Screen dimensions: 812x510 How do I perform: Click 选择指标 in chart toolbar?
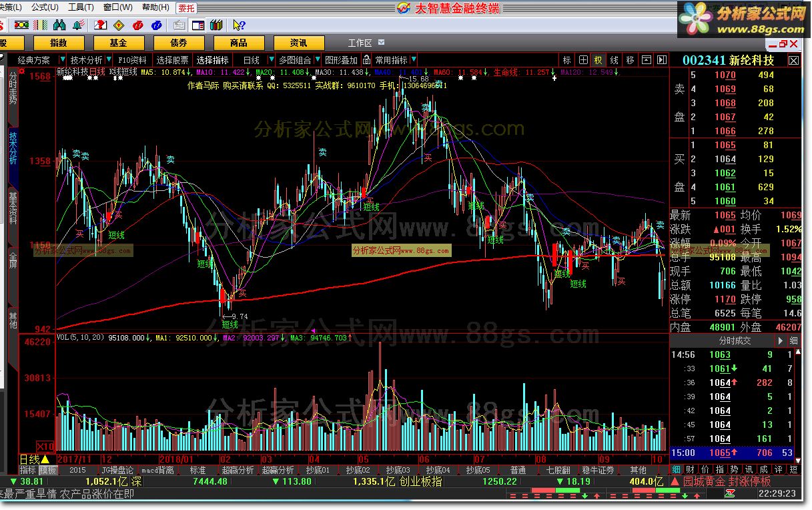[212, 60]
